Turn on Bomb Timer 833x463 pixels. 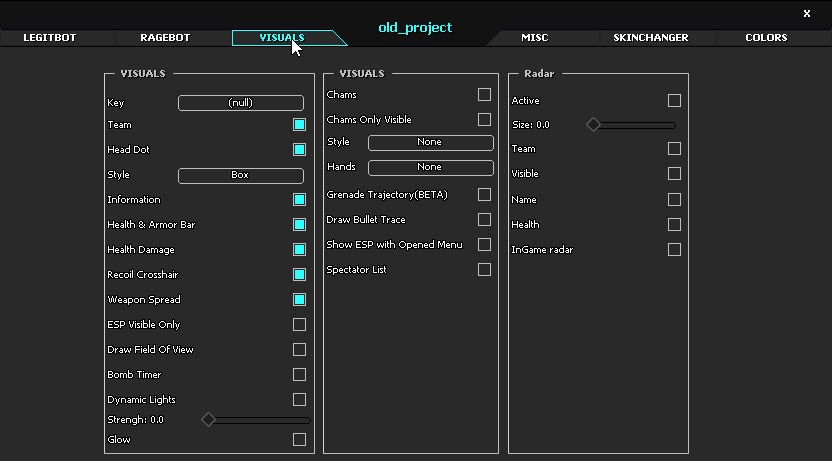click(299, 375)
